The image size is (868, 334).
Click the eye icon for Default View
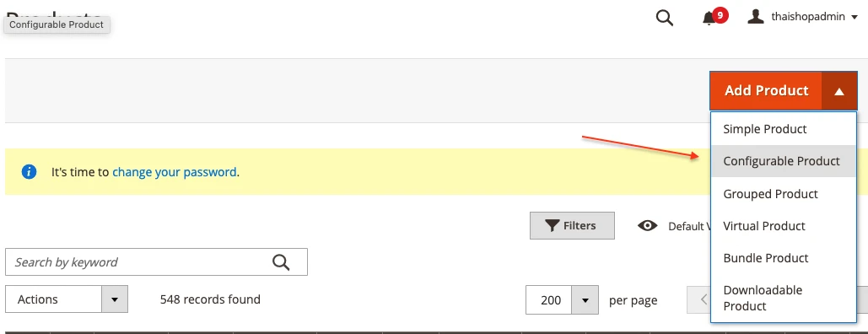[647, 225]
